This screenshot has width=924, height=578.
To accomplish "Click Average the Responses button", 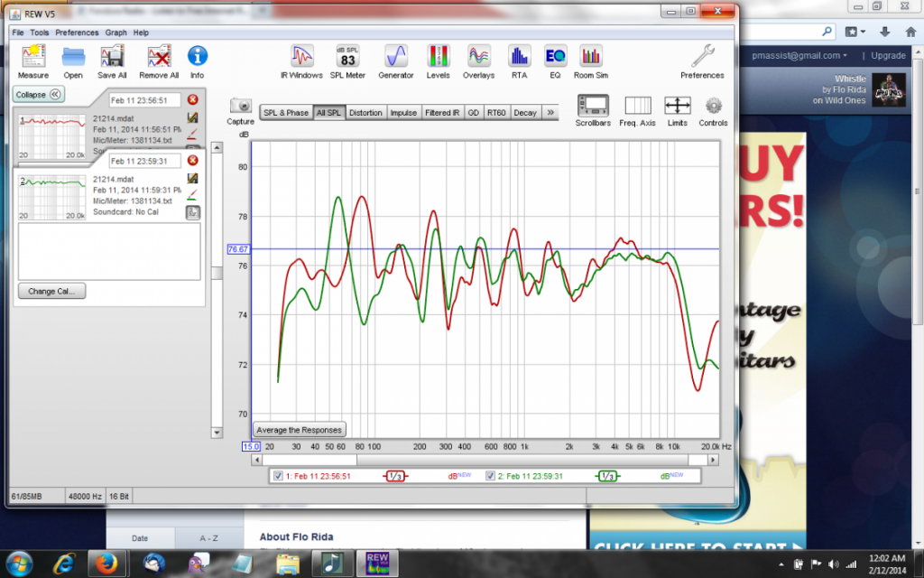I will tap(299, 430).
